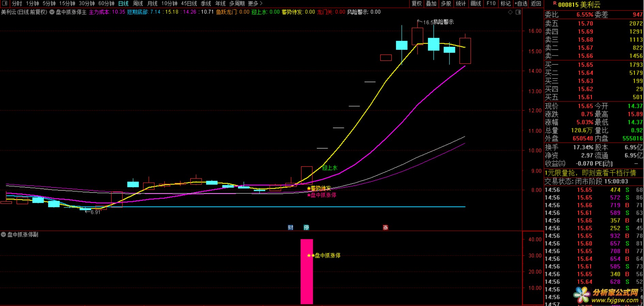Click the 迎上水 signal label on chart
Image resolution: width=644 pixels, height=306 pixels.
click(x=330, y=167)
